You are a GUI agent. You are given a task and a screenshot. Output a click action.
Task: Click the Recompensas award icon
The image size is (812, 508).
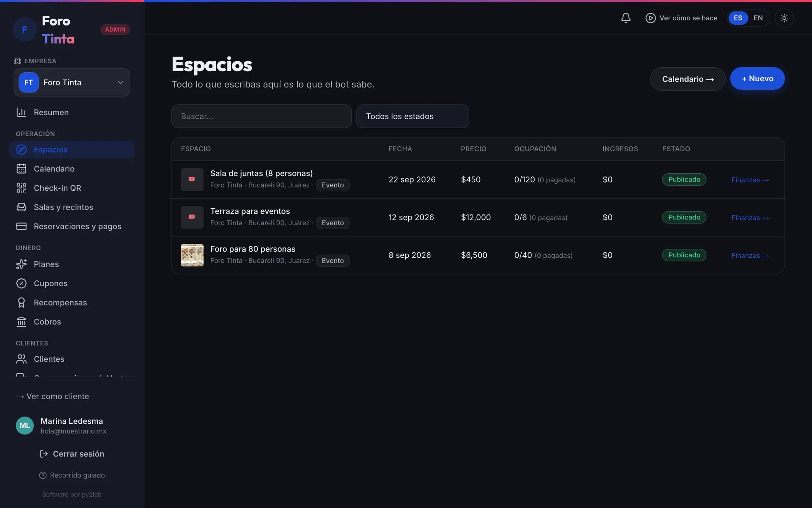[x=21, y=302]
